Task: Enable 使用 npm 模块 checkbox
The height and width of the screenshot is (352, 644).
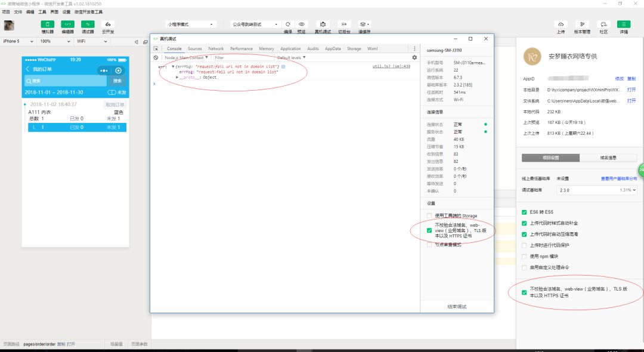Action: pyautogui.click(x=524, y=257)
